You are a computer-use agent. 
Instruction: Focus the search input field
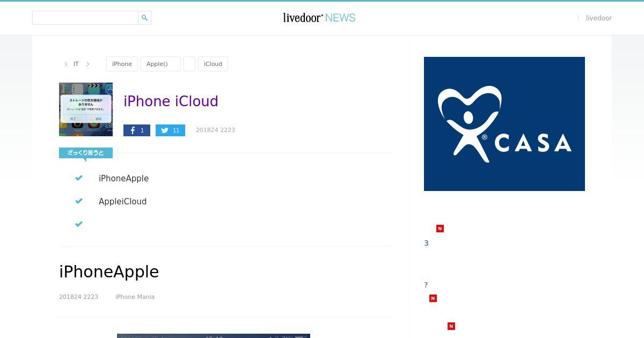[85, 18]
